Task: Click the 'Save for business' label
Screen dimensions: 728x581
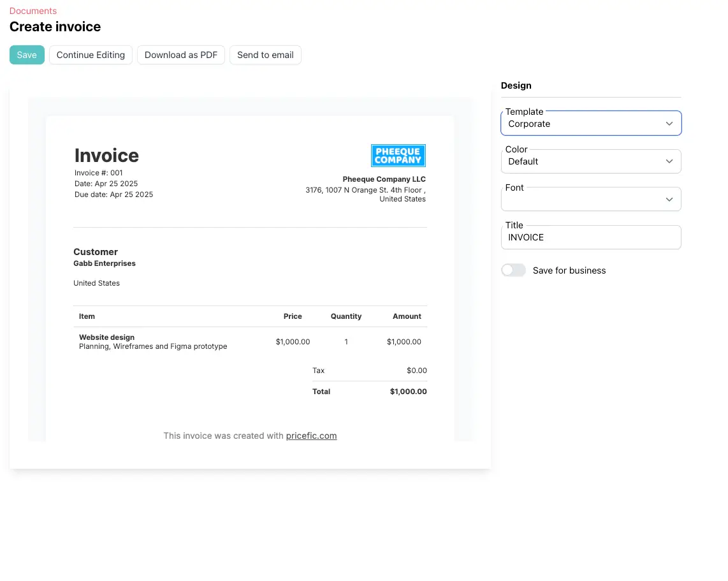Action: coord(569,270)
